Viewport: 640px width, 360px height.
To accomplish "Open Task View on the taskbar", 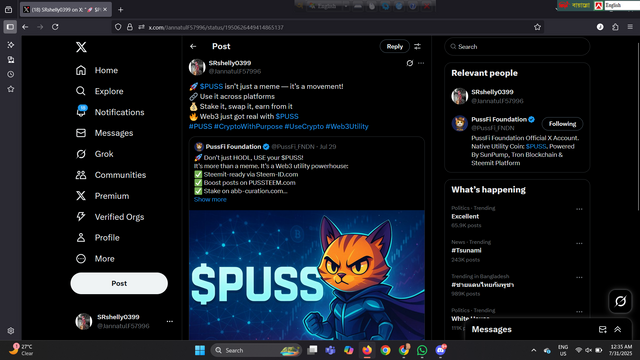I will pyautogui.click(x=312, y=350).
